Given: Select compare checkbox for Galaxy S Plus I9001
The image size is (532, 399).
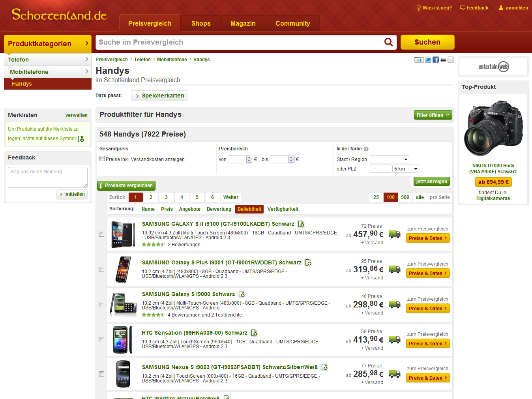Looking at the screenshot, I should click(102, 270).
